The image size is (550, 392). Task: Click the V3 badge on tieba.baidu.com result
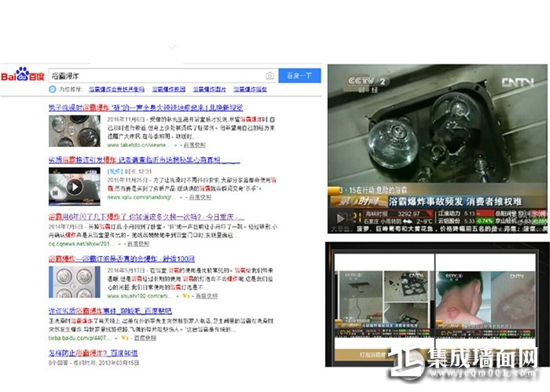[x=125, y=338]
